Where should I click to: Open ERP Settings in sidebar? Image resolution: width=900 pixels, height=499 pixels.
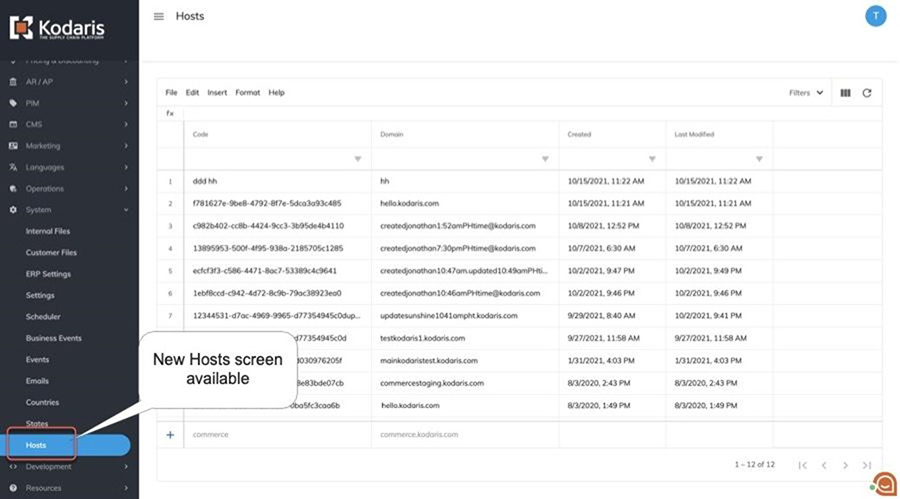[x=48, y=274]
